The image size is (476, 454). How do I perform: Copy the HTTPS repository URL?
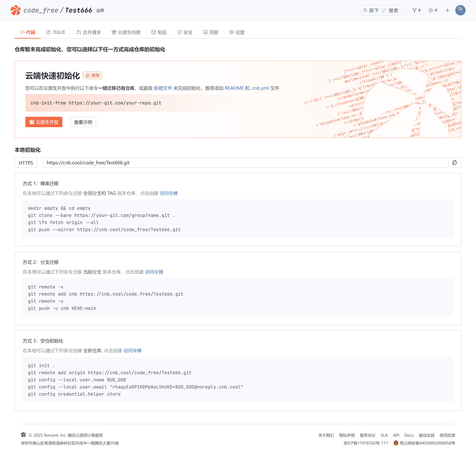point(454,163)
